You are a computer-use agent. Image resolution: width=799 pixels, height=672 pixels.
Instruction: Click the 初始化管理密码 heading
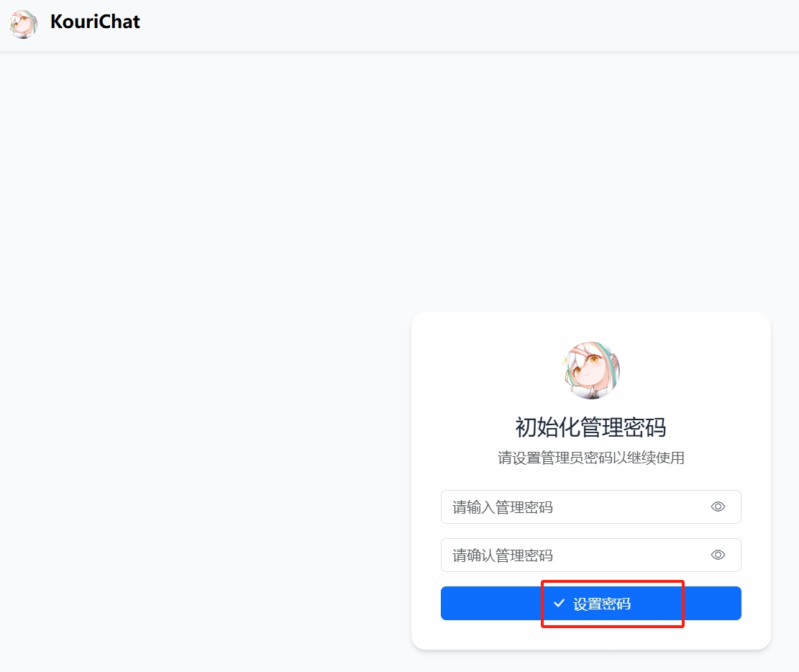(x=590, y=427)
